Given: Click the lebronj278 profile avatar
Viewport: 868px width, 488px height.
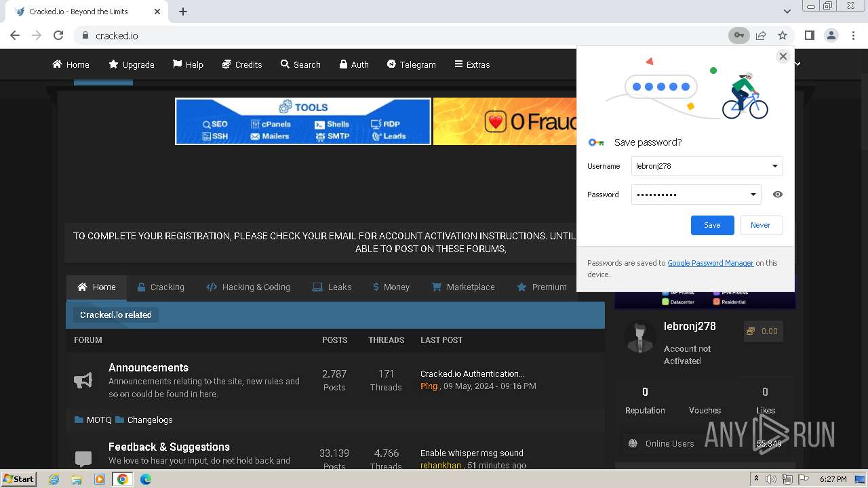Looking at the screenshot, I should [x=640, y=337].
